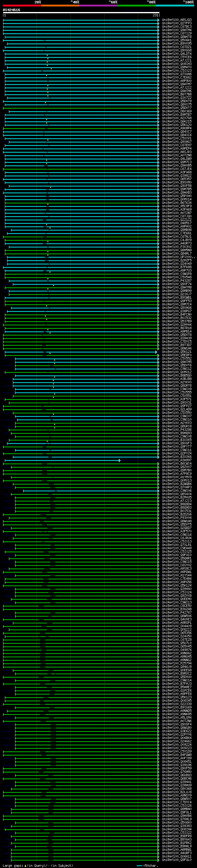Open hit UniRef100_Q8W4T8
This screenshot has width=197, height=868.
177,37
